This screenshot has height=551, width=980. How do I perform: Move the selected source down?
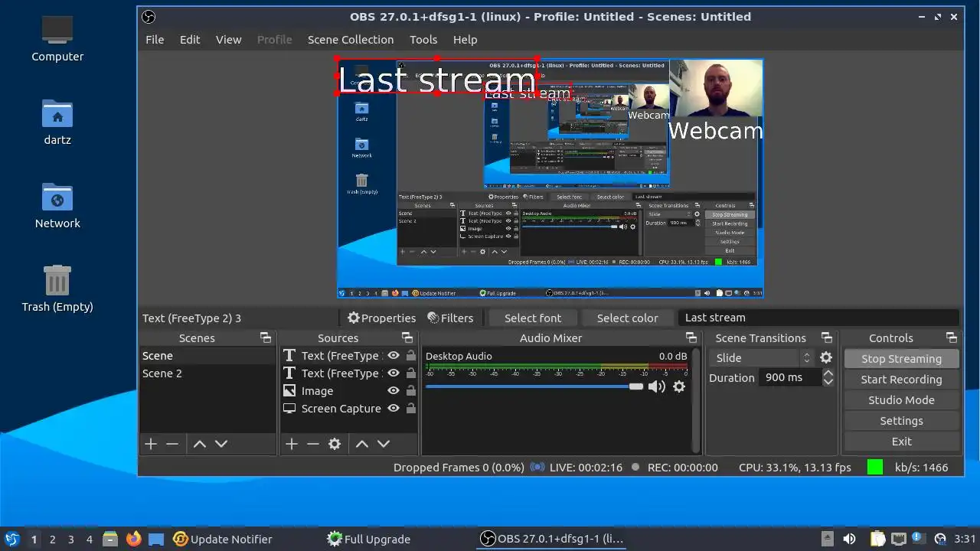384,444
